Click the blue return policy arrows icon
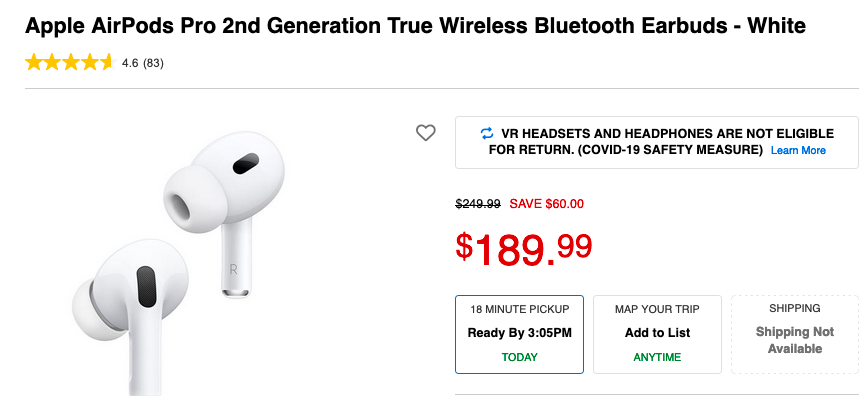860x396 pixels. (486, 133)
